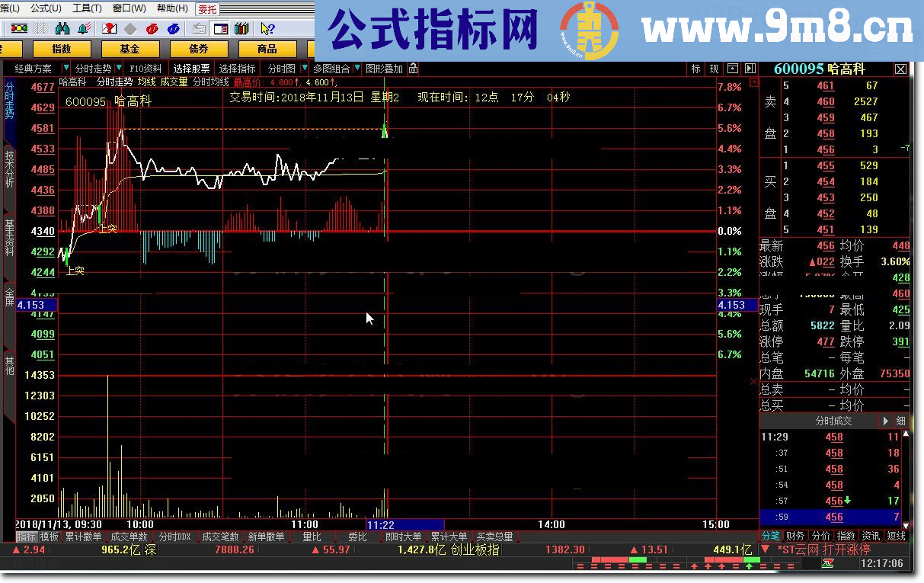Click the 基金 category button
The image size is (924, 583).
[x=130, y=49]
